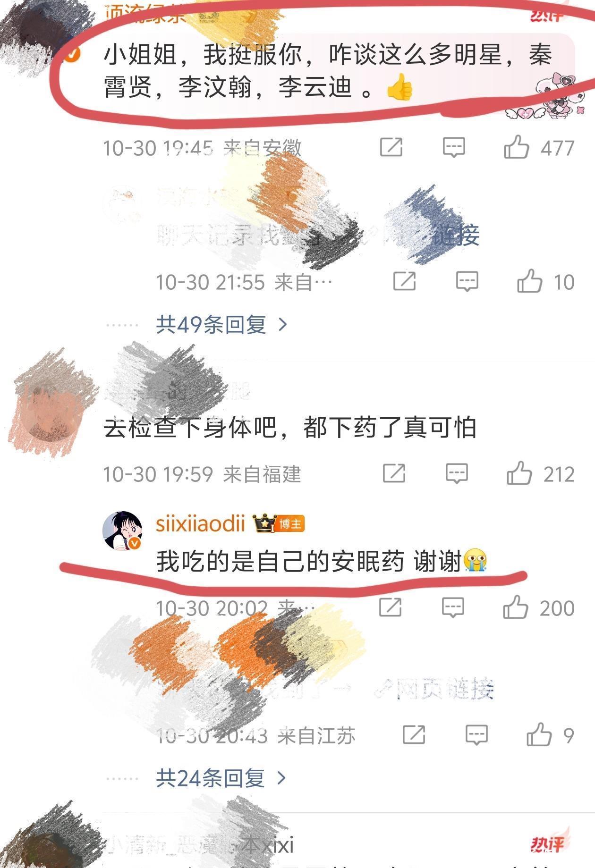
Task: Tap the repost icon on the 来自福建 comment
Action: coord(394,473)
